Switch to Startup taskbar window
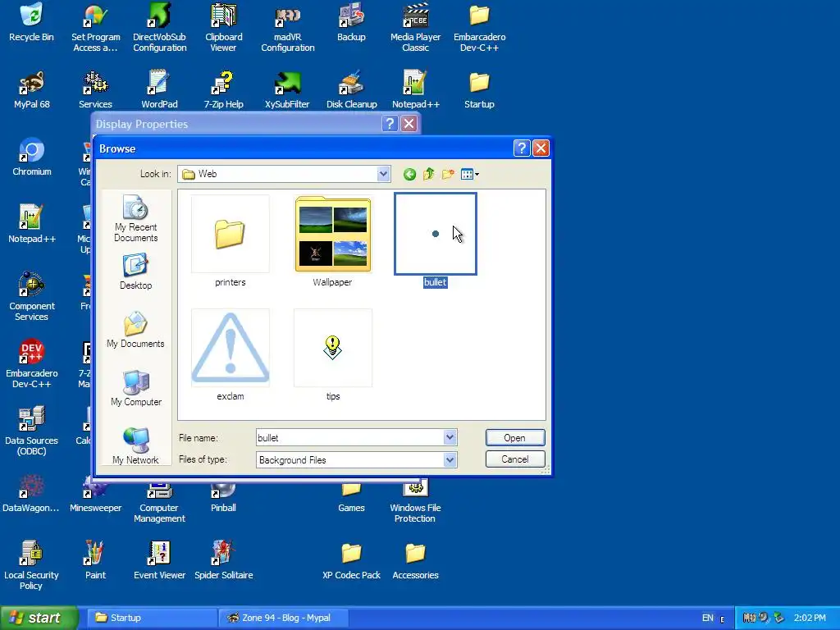Image resolution: width=840 pixels, height=630 pixels. point(152,618)
